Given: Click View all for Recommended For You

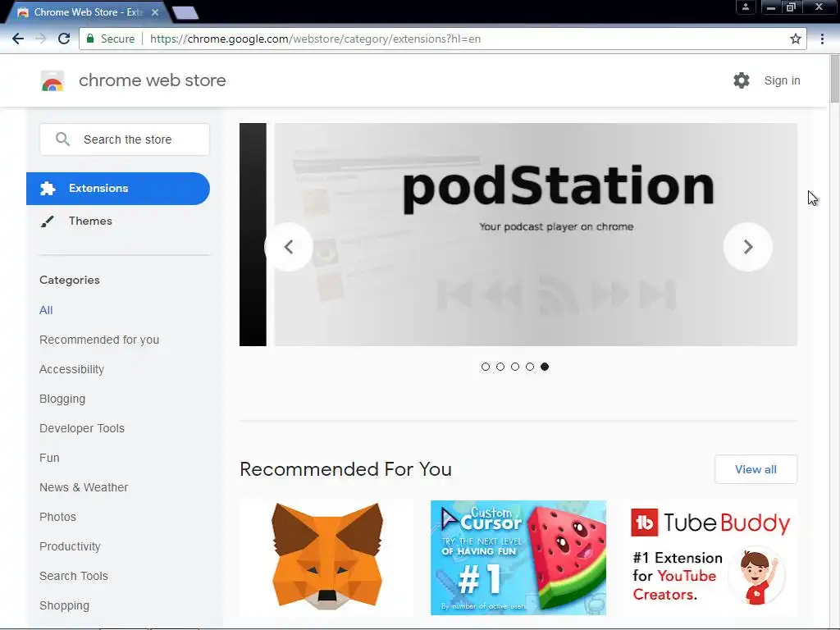Looking at the screenshot, I should pos(756,469).
